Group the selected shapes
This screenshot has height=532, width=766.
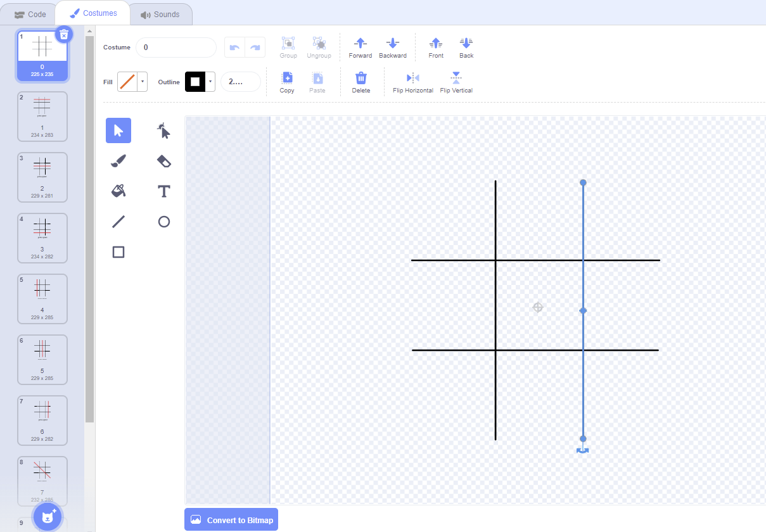[x=288, y=47]
